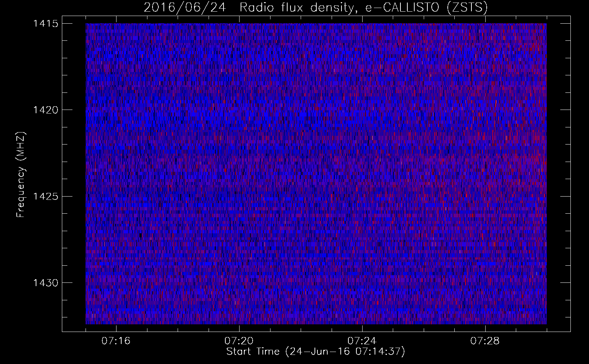Select the 1420 frequency axis label
Screen dimensions: 589x364
coord(46,110)
